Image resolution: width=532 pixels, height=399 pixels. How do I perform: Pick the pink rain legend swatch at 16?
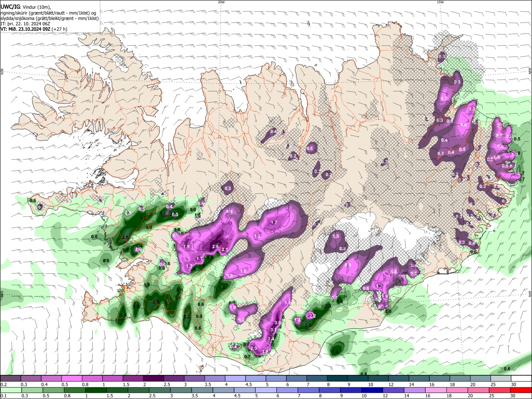click(436, 390)
